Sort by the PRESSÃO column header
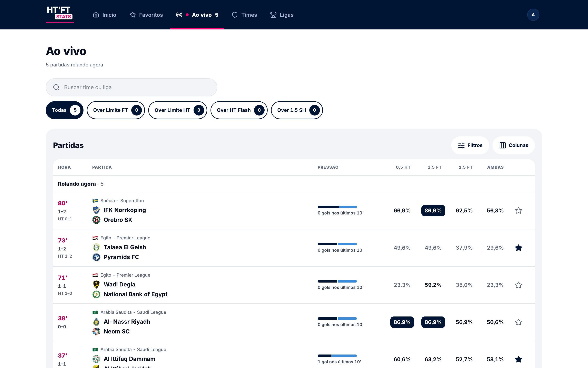Image resolution: width=588 pixels, height=368 pixels. (x=328, y=167)
